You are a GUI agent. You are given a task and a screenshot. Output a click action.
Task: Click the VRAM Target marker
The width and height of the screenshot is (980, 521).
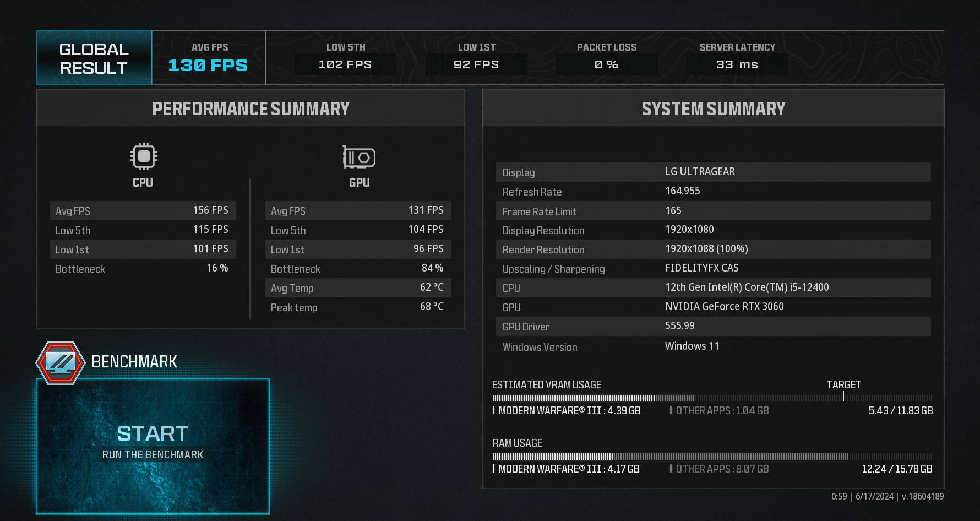[x=843, y=396]
